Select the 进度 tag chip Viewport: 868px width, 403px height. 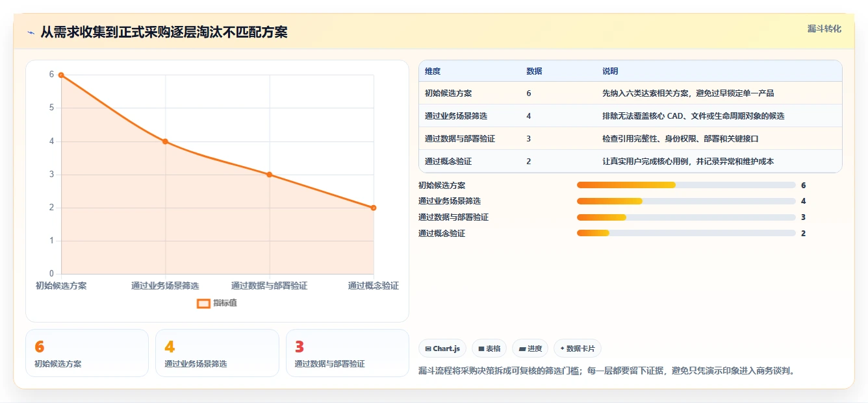tap(530, 348)
